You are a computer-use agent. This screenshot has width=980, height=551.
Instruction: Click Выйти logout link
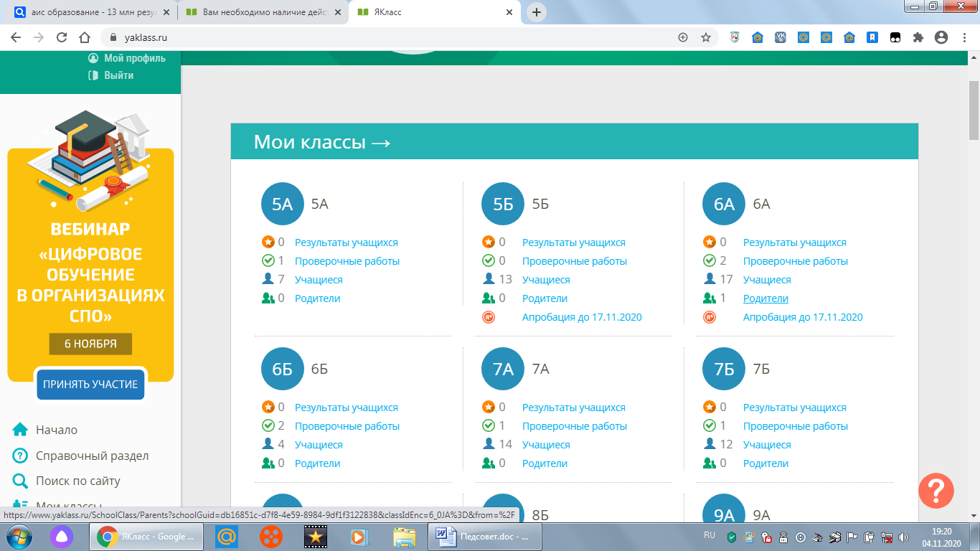119,75
